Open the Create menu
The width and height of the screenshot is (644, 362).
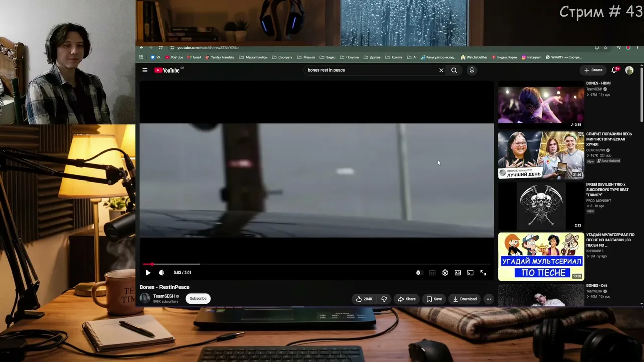593,70
